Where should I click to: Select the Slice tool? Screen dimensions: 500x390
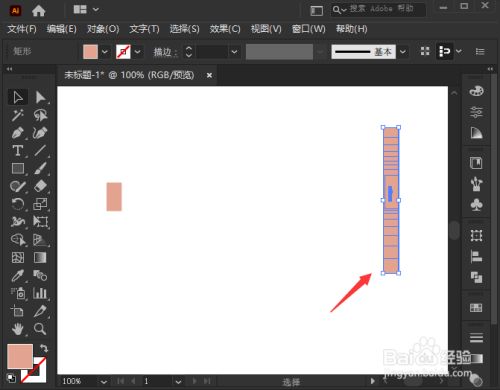pyautogui.click(x=40, y=311)
